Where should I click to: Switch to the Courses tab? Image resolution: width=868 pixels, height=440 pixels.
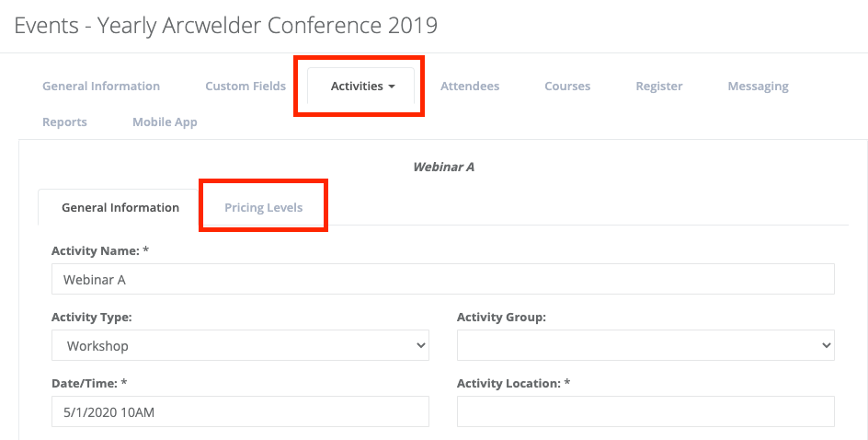(567, 87)
